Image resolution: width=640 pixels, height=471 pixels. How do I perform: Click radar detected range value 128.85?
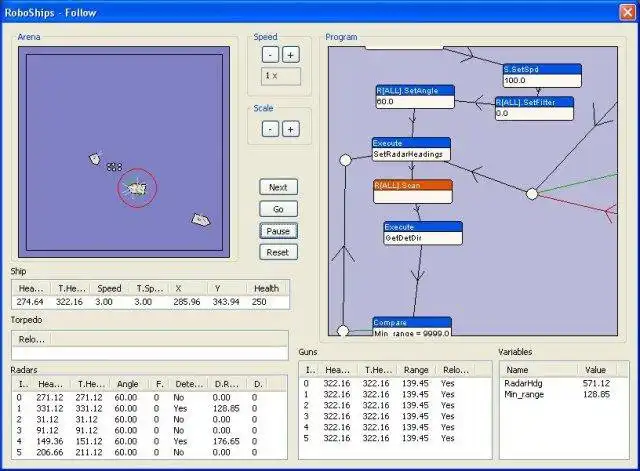point(226,409)
